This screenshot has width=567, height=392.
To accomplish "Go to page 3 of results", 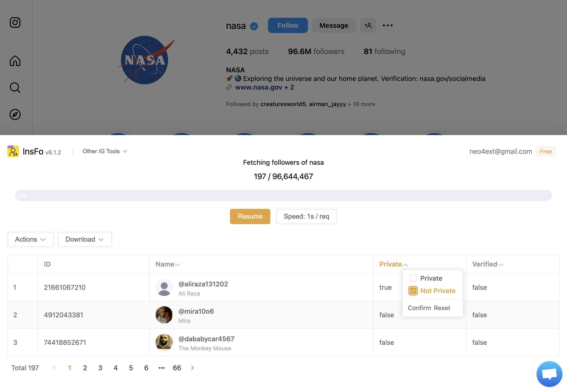I will click(100, 368).
